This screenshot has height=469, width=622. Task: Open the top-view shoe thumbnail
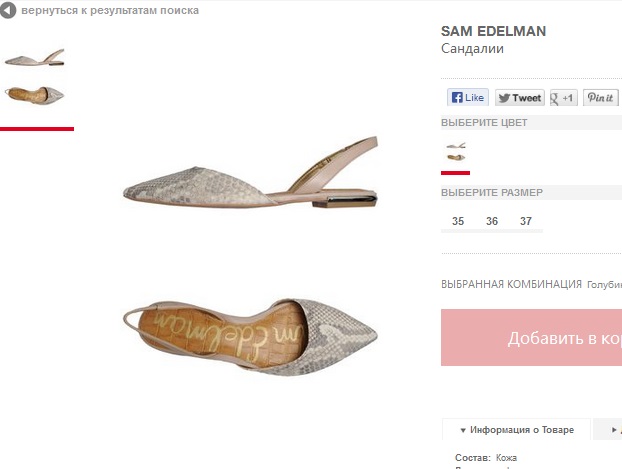[34, 95]
